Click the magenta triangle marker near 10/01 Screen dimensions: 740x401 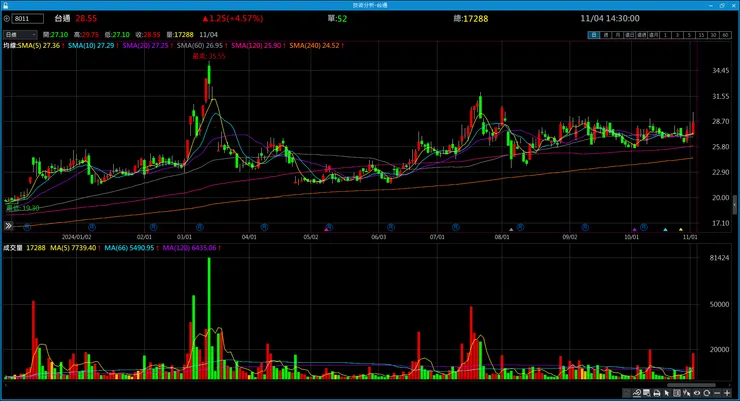tap(635, 229)
